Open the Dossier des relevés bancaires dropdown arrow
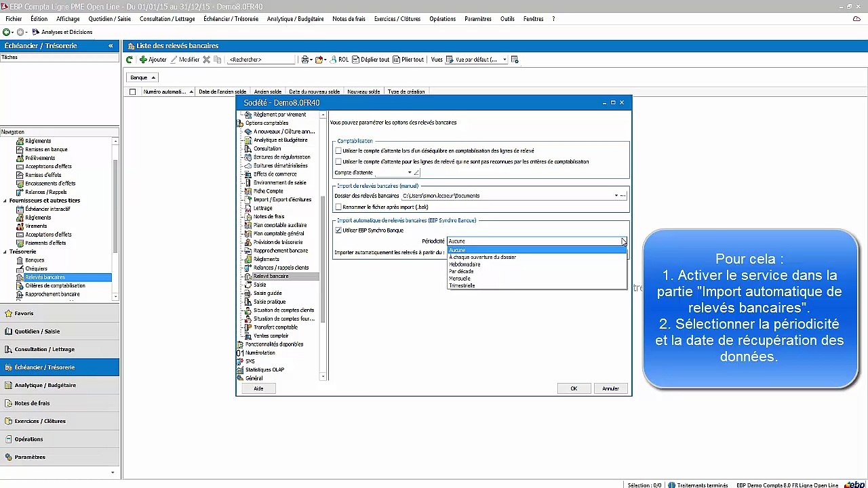This screenshot has width=868, height=488. point(616,196)
